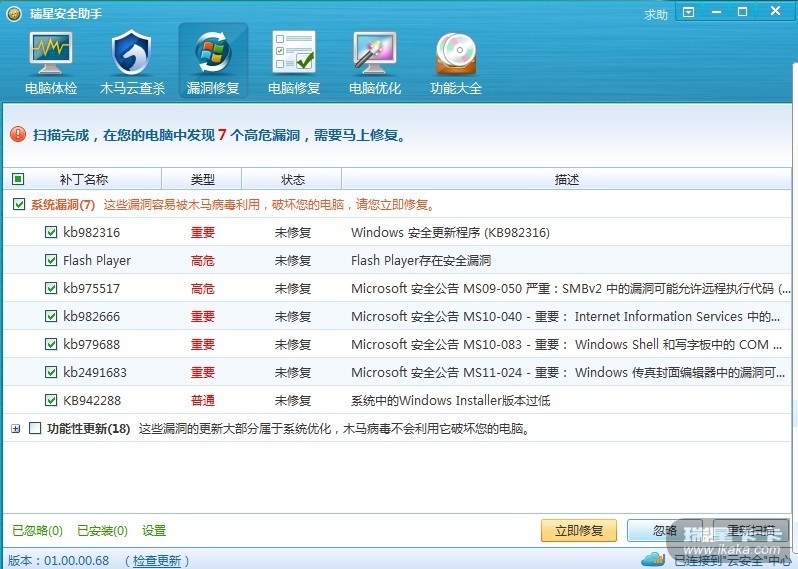Screen dimensions: 798x569
Task: Select the kb982316 patch name
Action: (92, 233)
